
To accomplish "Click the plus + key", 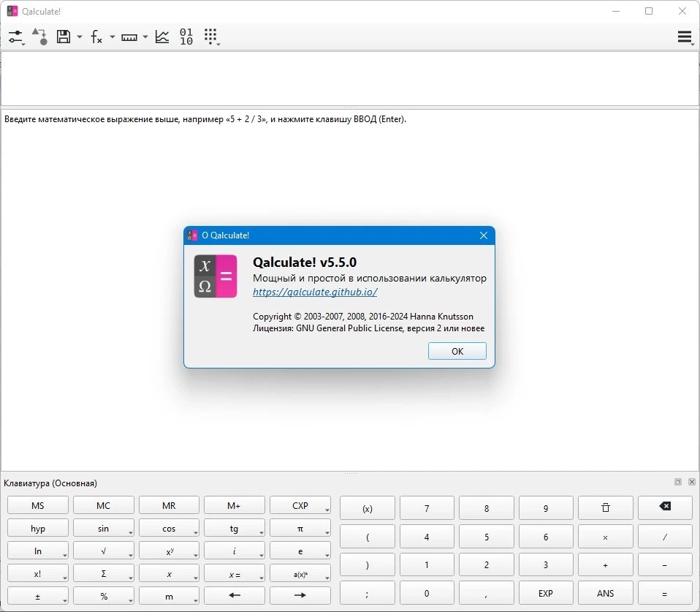I will point(605,564).
